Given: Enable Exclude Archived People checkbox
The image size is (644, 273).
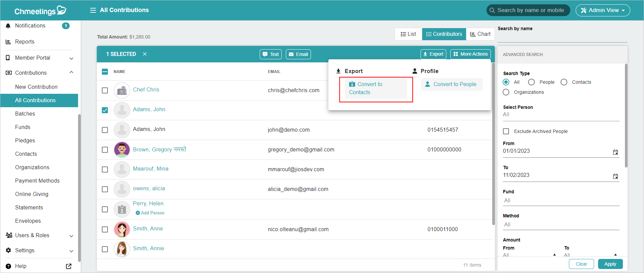Looking at the screenshot, I should (x=506, y=131).
